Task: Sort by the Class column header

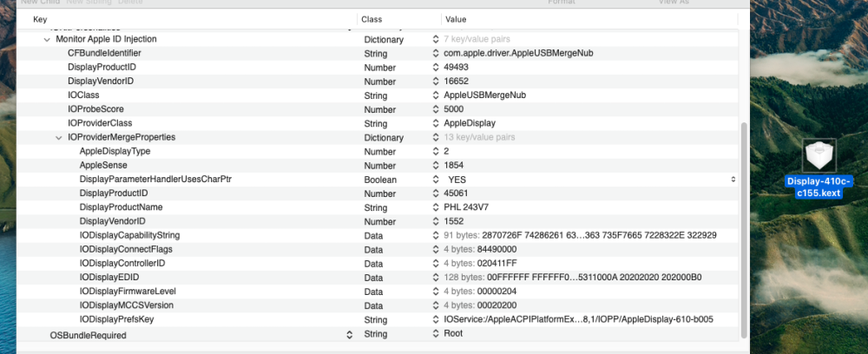Action: [x=372, y=19]
